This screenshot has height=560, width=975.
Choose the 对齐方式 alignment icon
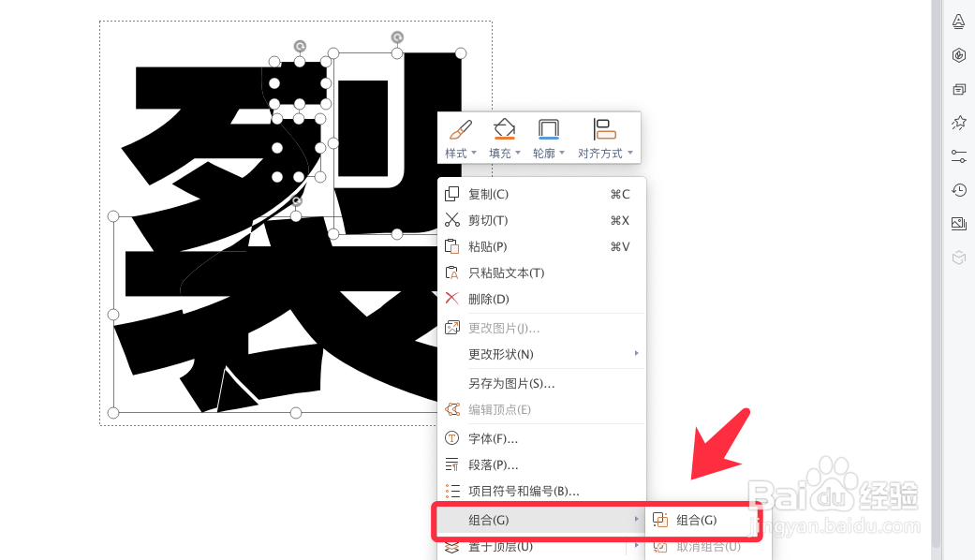[604, 129]
